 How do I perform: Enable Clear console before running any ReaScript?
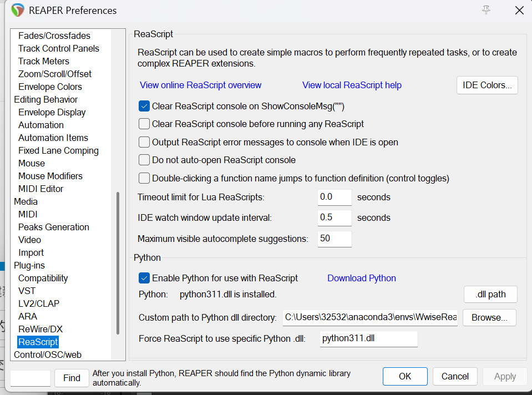click(144, 124)
